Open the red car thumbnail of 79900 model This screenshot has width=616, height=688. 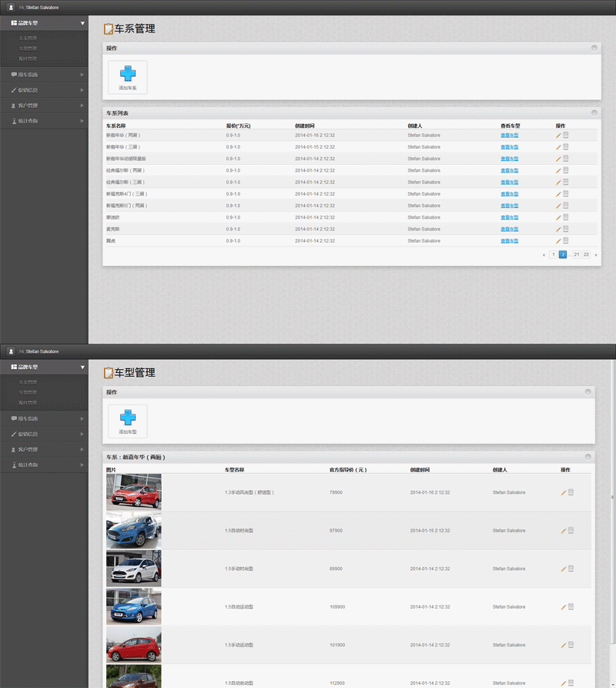pos(133,492)
